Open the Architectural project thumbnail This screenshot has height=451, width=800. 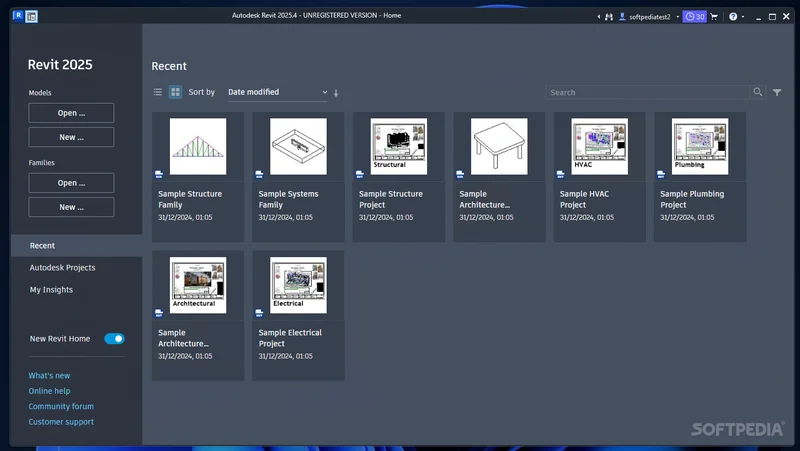(198, 285)
